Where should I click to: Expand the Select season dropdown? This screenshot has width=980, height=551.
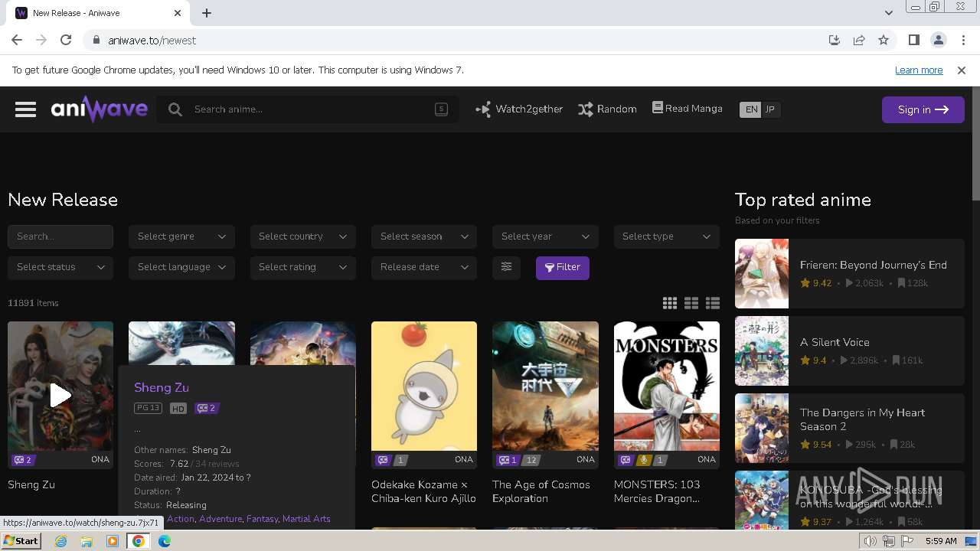(424, 236)
